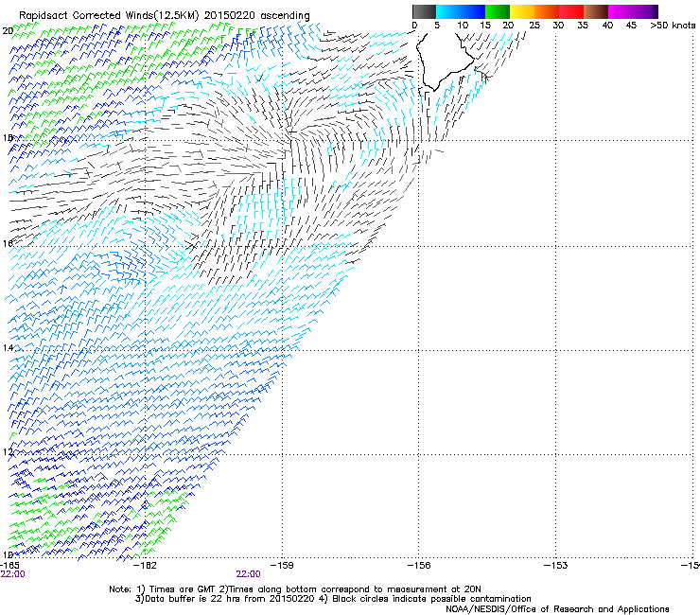Click the dark purple 45-50 knots swatch
700x615 pixels.
tap(645, 11)
